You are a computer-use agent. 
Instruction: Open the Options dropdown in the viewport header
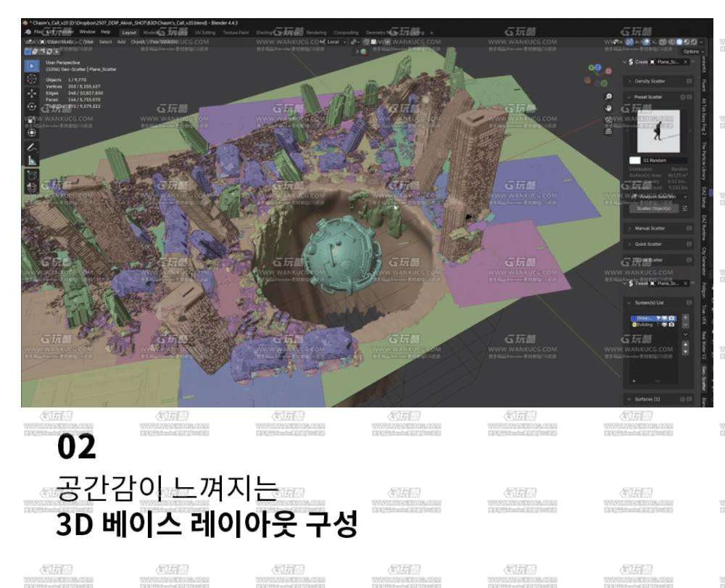click(691, 52)
